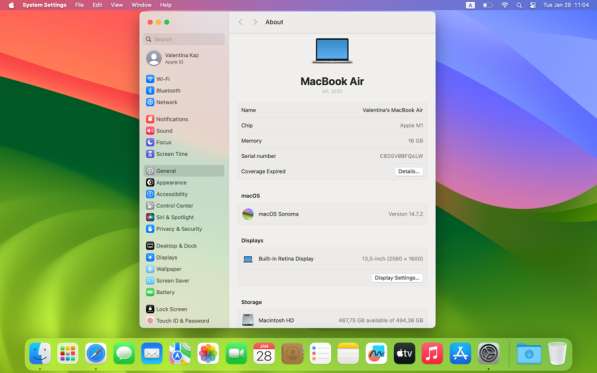Viewport: 597px width, 373px height.
Task: Click in the sidebar Search field
Action: [x=184, y=39]
